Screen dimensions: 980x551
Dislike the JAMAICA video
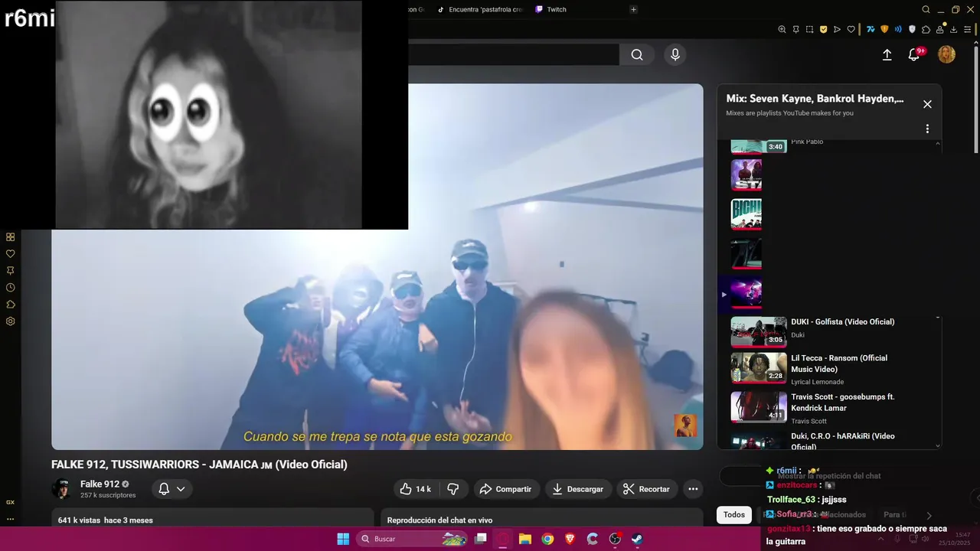(452, 489)
